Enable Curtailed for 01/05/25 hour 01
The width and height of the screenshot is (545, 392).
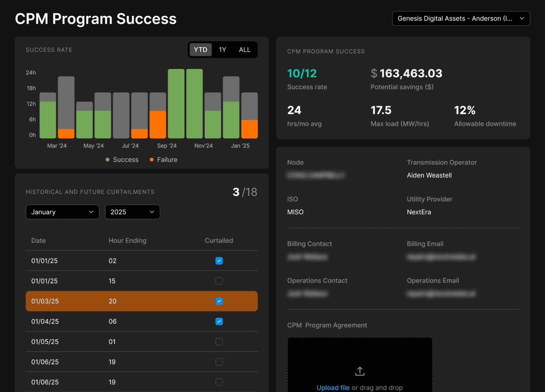[219, 342]
